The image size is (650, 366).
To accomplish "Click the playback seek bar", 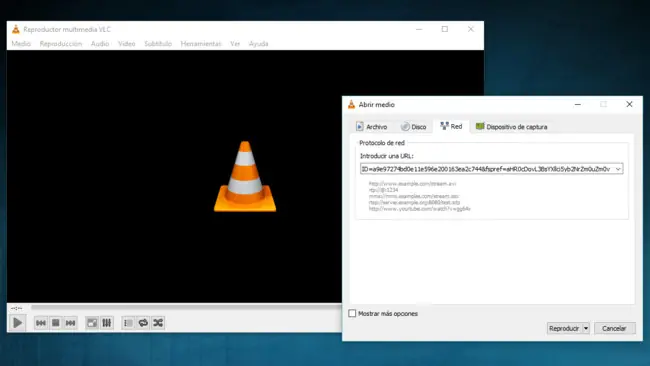I will pyautogui.click(x=186, y=308).
